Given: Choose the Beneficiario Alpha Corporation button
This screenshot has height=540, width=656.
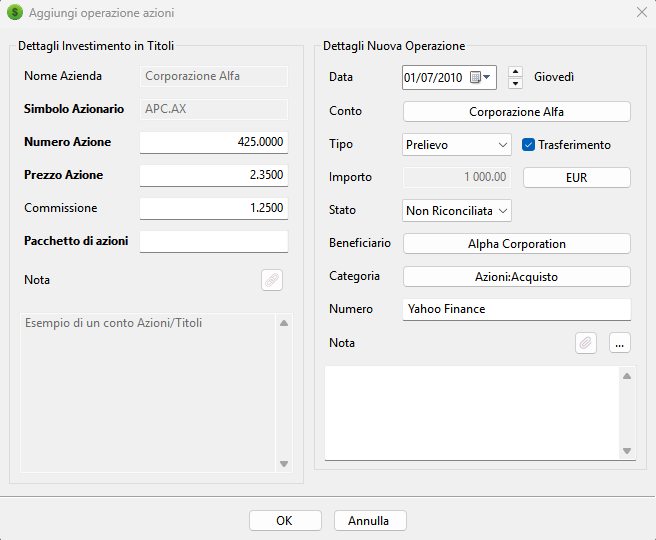Looking at the screenshot, I should click(x=516, y=244).
